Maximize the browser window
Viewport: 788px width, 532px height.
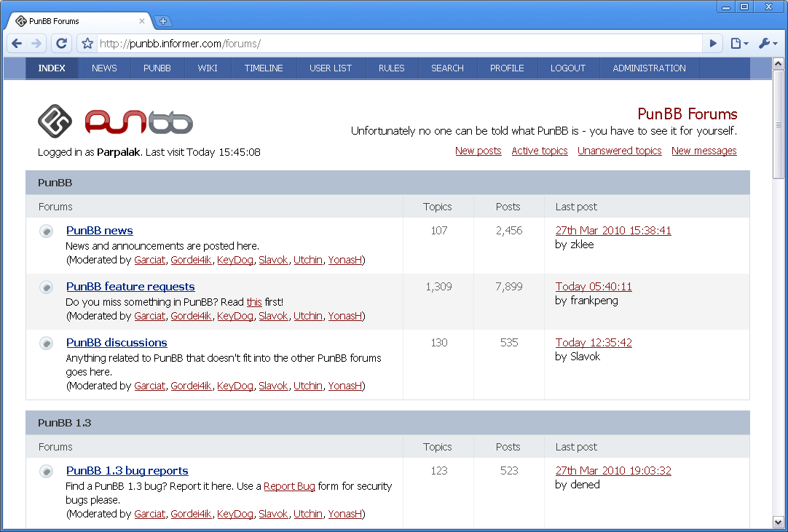tap(744, 7)
